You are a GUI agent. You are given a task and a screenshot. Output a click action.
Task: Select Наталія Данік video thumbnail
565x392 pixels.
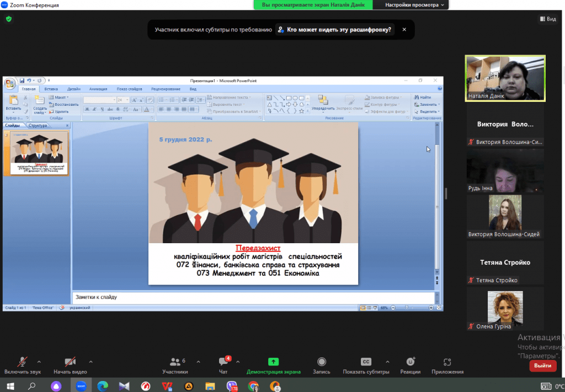(x=505, y=77)
